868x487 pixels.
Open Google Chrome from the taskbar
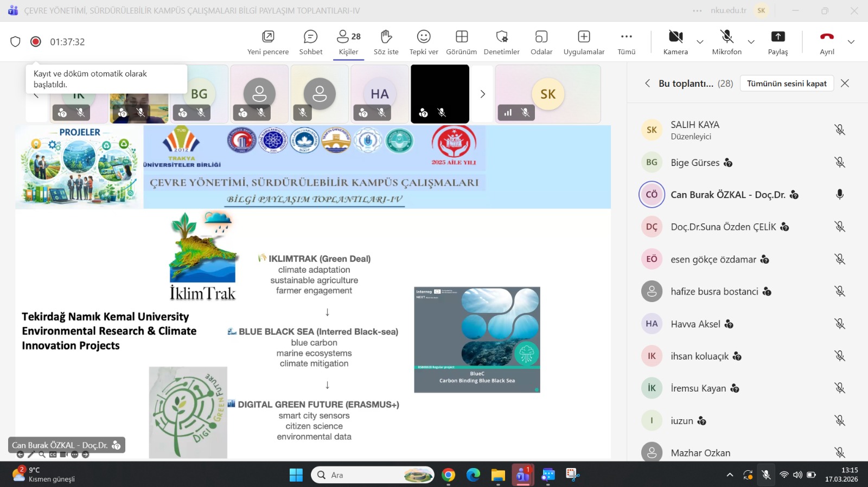click(448, 475)
